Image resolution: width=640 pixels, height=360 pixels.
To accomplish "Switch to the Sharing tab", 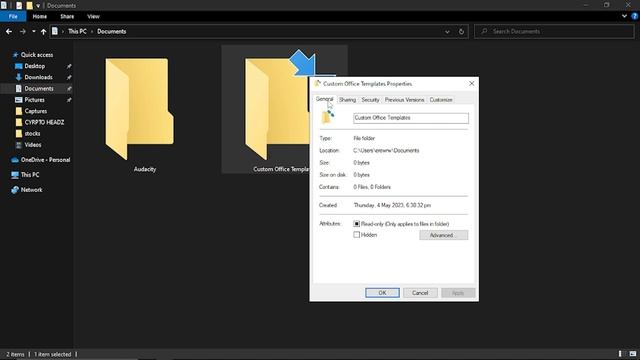I will 347,100.
